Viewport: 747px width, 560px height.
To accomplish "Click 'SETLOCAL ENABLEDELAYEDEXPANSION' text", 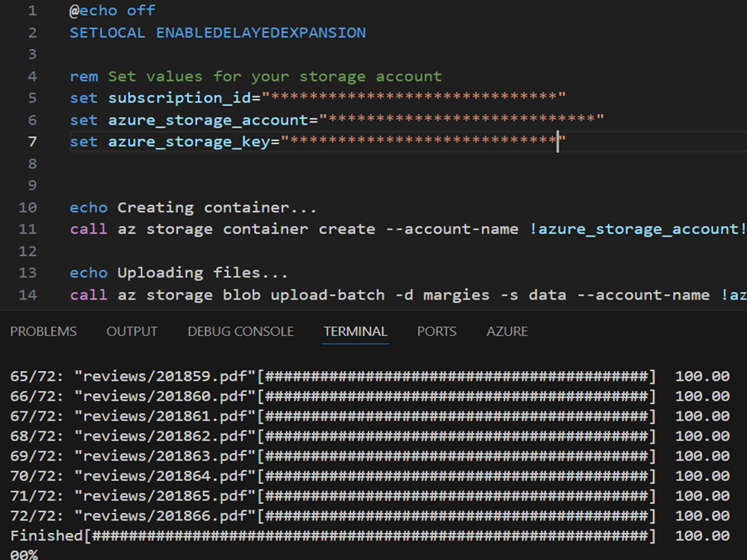I will (217, 32).
